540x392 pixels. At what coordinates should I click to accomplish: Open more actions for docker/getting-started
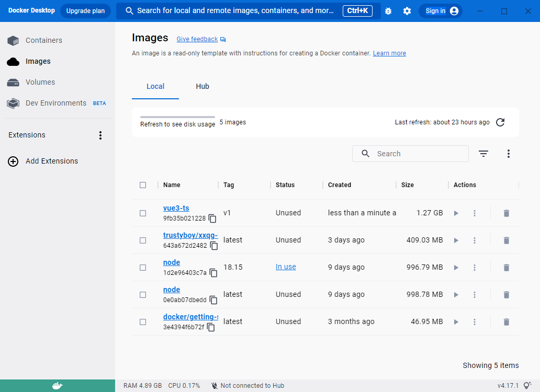[x=474, y=322]
